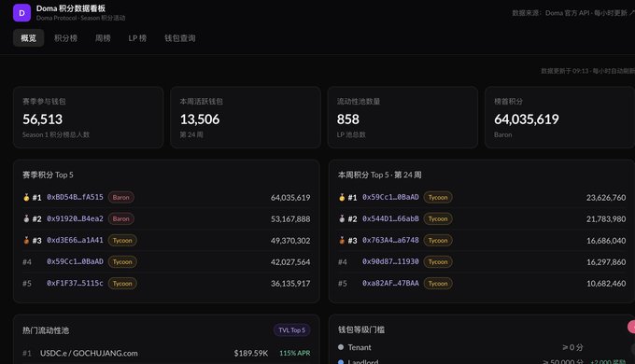Switch to the 积分榜 tab
Image resolution: width=635 pixels, height=364 pixels.
(65, 38)
